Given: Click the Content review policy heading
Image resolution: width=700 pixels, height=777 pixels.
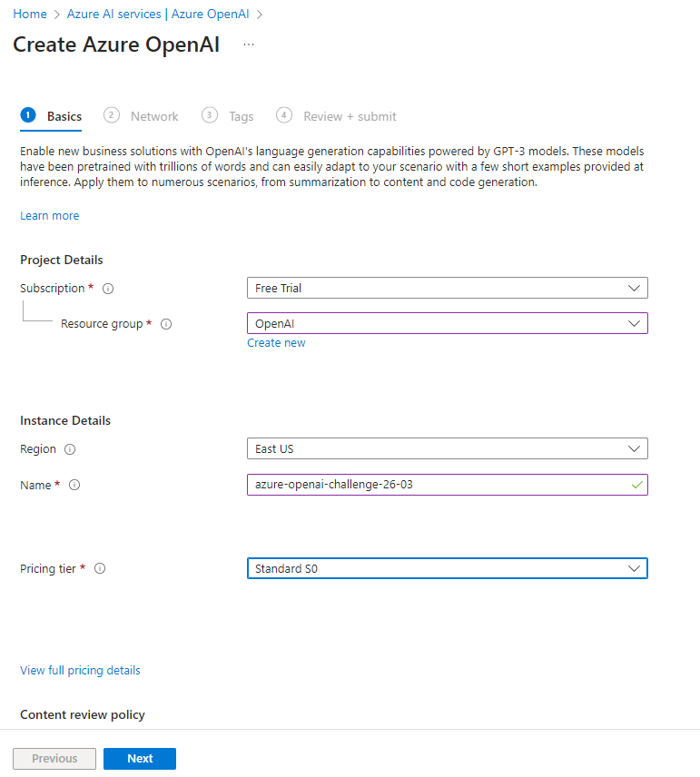Looking at the screenshot, I should pos(83,714).
